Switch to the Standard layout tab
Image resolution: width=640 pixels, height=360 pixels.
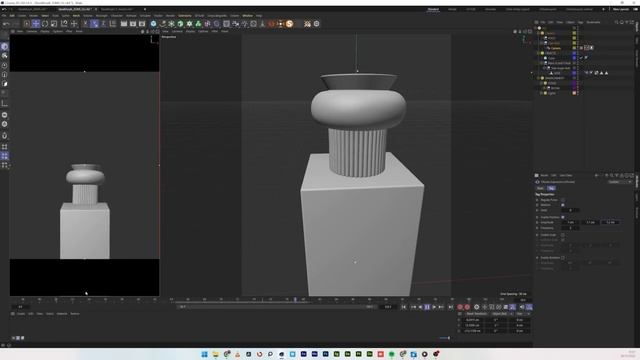[x=433, y=9]
